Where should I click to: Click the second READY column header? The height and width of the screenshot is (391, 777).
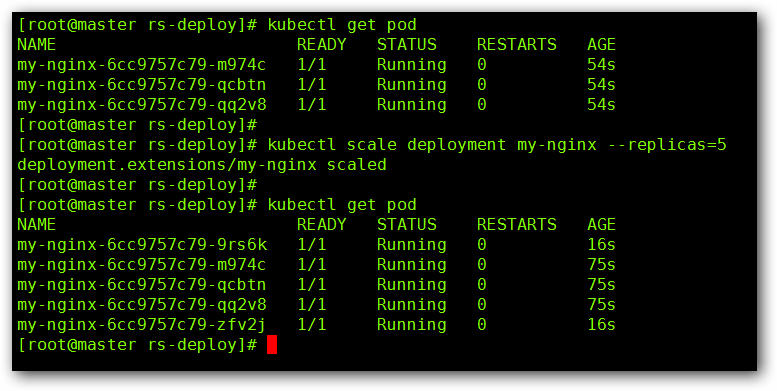[x=322, y=224]
